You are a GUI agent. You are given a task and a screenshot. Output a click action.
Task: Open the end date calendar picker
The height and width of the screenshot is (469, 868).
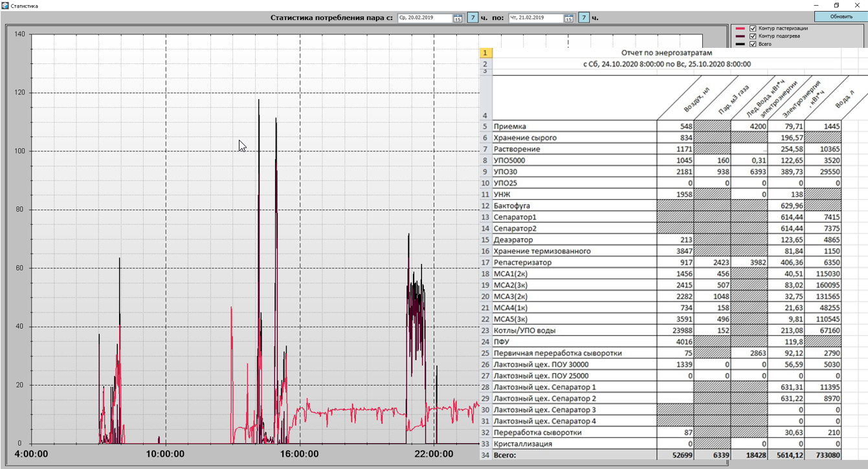(x=568, y=18)
